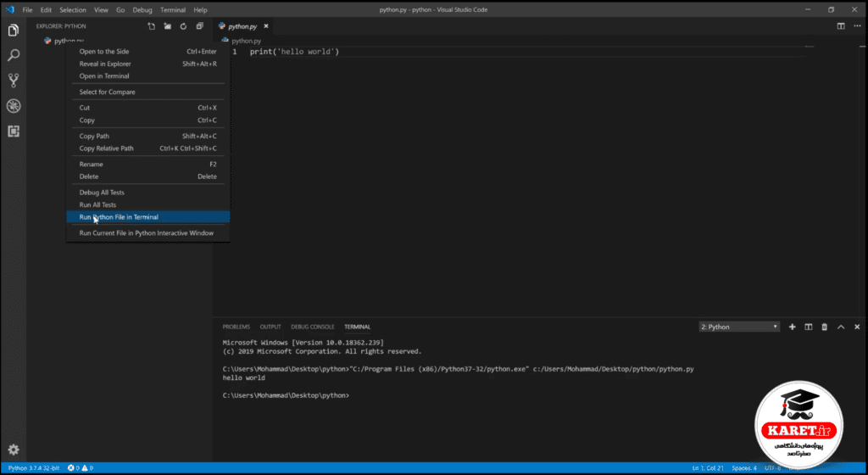The width and height of the screenshot is (868, 475).
Task: Close the terminal panel
Action: point(857,327)
